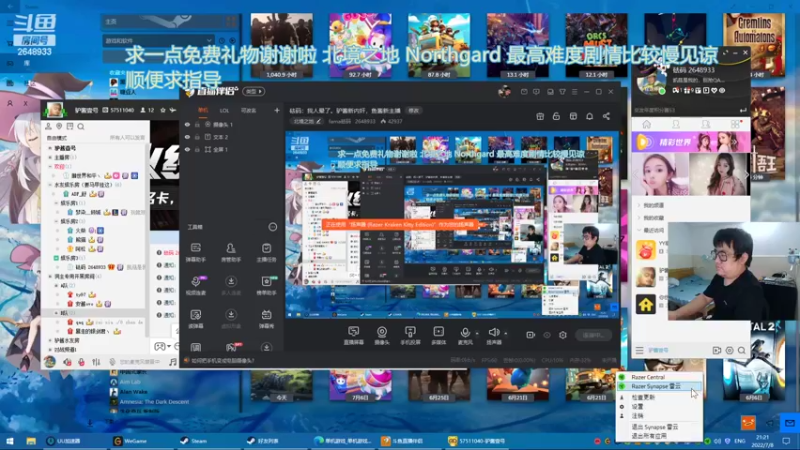Image resolution: width=800 pixels, height=450 pixels.
Task: Hide the 全屏 1 source with its eye icon
Action: point(187,149)
